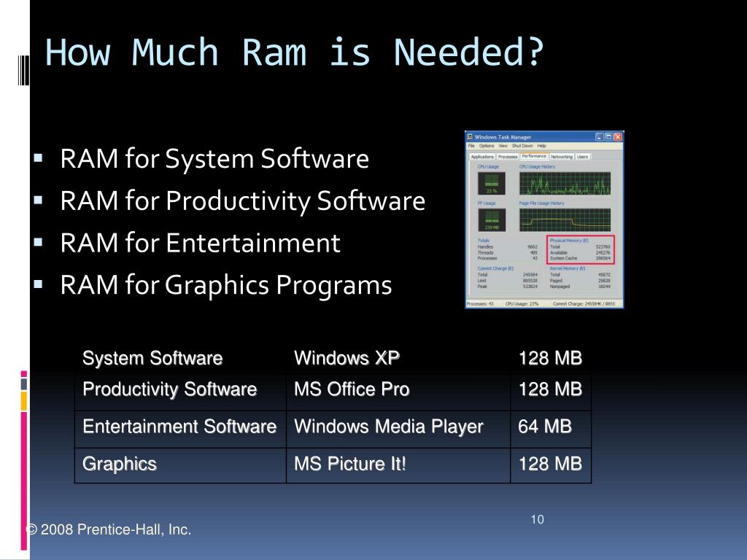The image size is (747, 560).
Task: Open the File menu in Task Manager
Action: tap(471, 146)
